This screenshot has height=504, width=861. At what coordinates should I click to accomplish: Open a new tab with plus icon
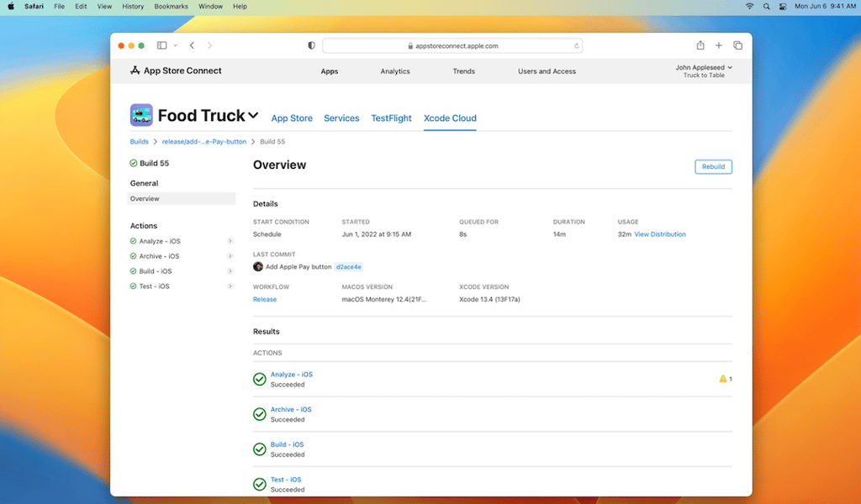point(719,45)
